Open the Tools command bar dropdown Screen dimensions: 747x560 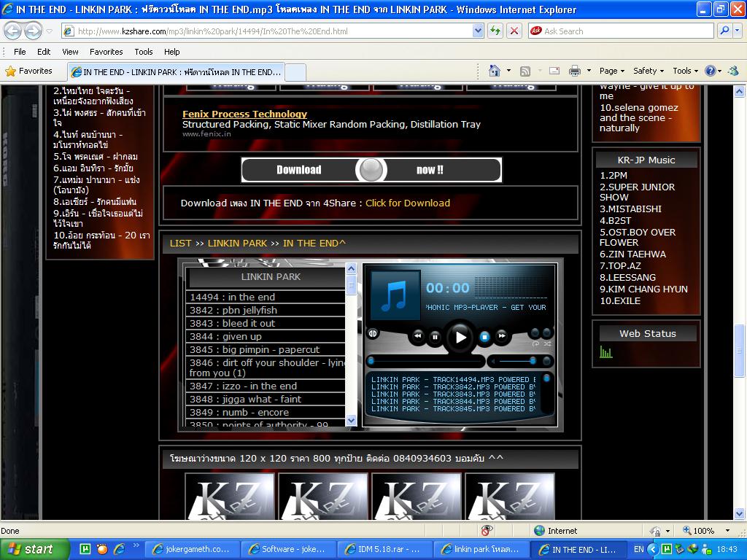[x=686, y=71]
